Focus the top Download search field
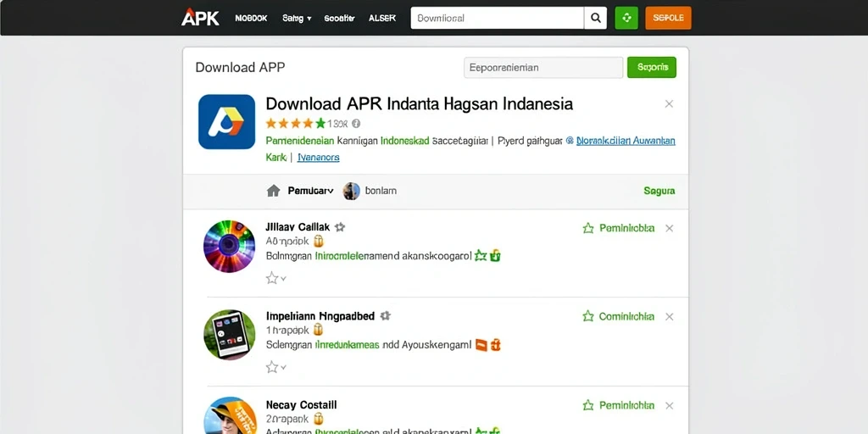The height and width of the screenshot is (434, 868). point(497,18)
